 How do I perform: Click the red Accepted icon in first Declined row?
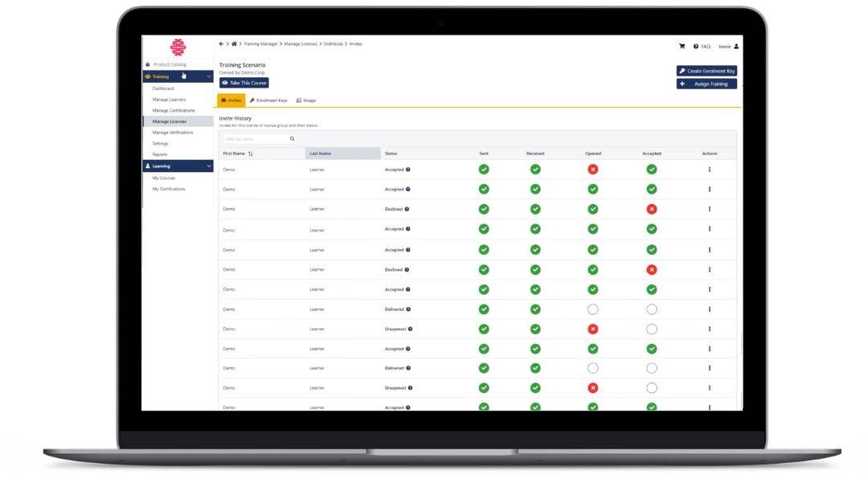tap(652, 209)
